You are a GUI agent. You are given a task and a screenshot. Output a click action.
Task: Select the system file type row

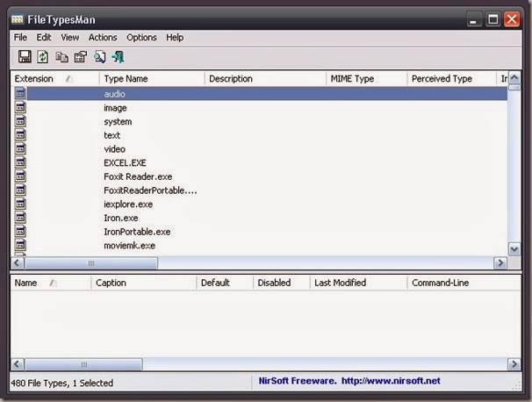(x=261, y=121)
